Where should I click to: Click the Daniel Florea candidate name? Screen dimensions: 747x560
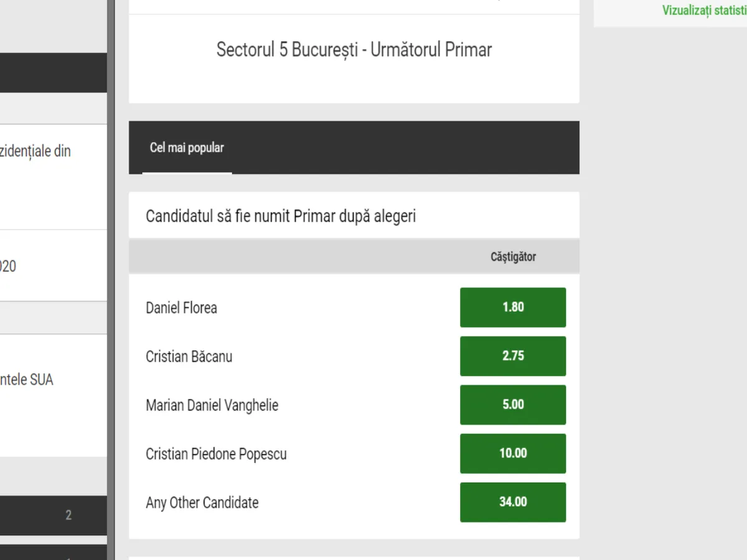coord(181,307)
